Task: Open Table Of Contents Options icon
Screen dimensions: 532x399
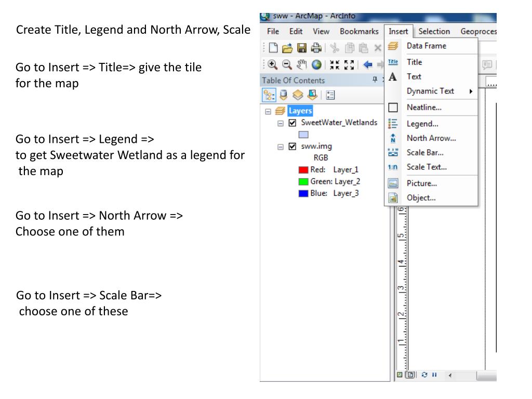Action: tap(330, 95)
